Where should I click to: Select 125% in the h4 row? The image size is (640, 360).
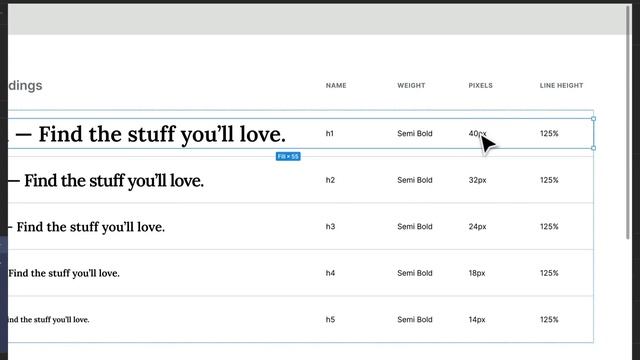549,273
